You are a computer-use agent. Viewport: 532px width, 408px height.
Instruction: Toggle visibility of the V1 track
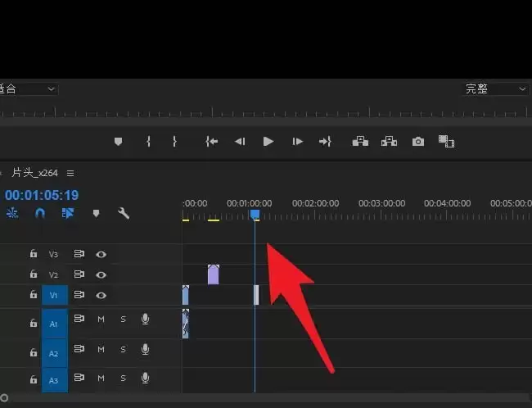101,295
